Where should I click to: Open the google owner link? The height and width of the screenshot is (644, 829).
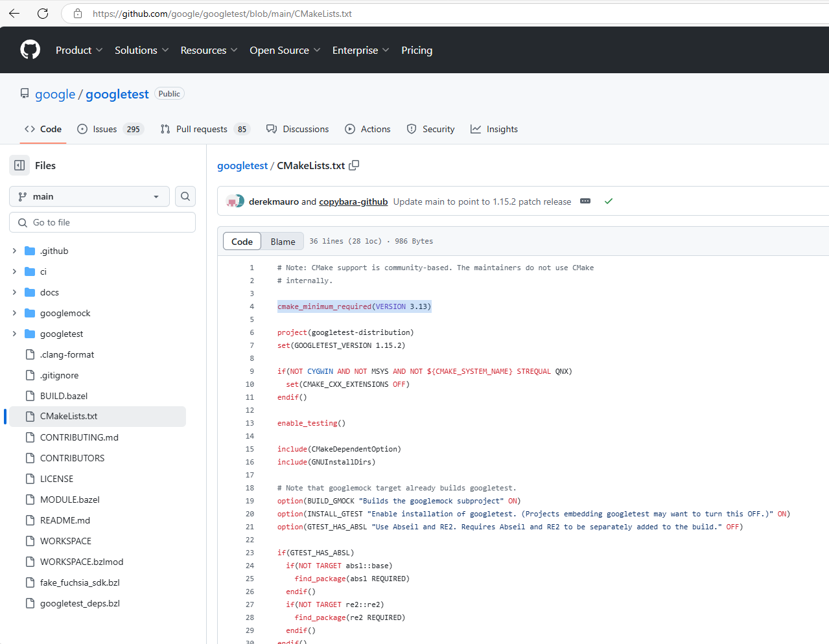coord(55,94)
